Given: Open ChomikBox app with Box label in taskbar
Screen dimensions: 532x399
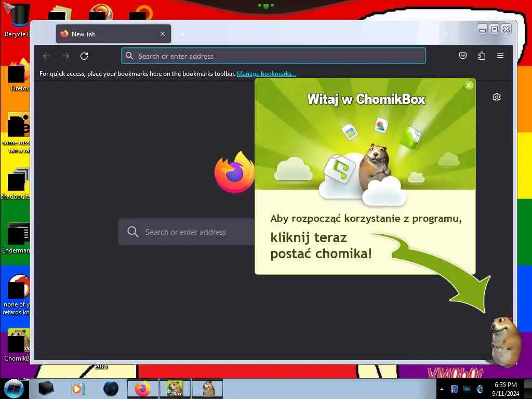Looking at the screenshot, I should click(x=175, y=389).
